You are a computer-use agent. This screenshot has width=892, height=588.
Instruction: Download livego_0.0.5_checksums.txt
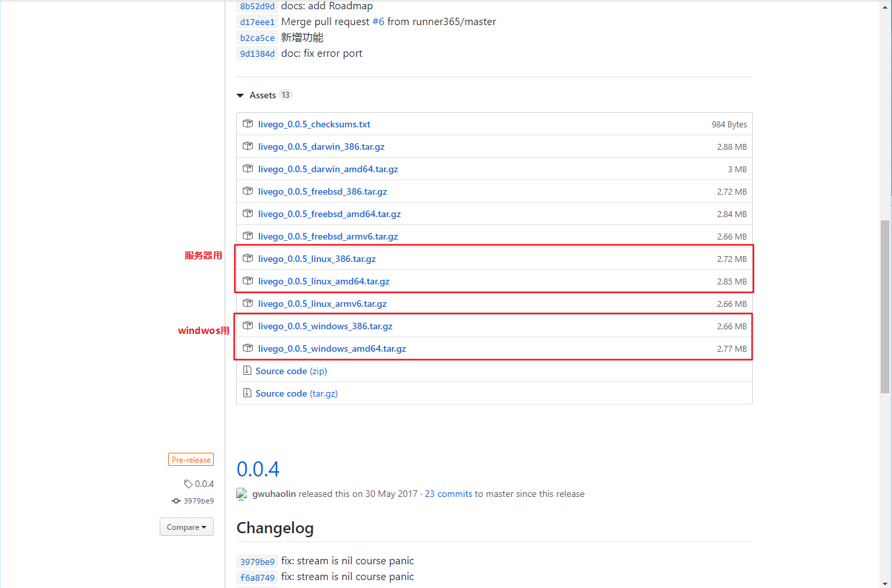[x=314, y=124]
